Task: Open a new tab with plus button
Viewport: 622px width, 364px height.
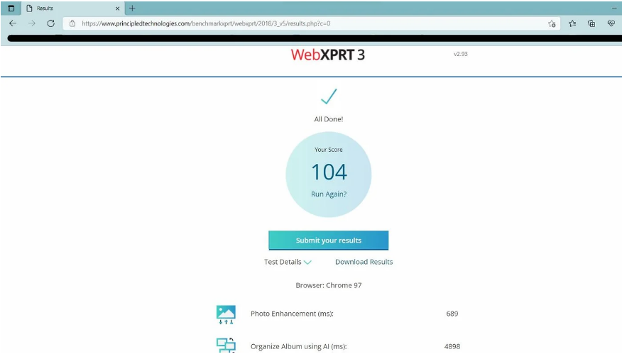Action: (x=132, y=8)
